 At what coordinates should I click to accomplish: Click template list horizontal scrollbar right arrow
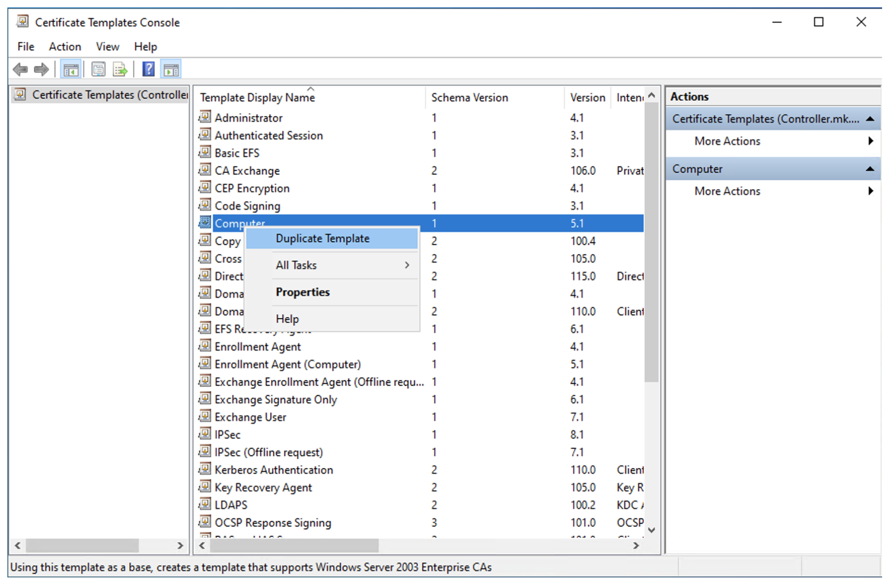point(636,546)
